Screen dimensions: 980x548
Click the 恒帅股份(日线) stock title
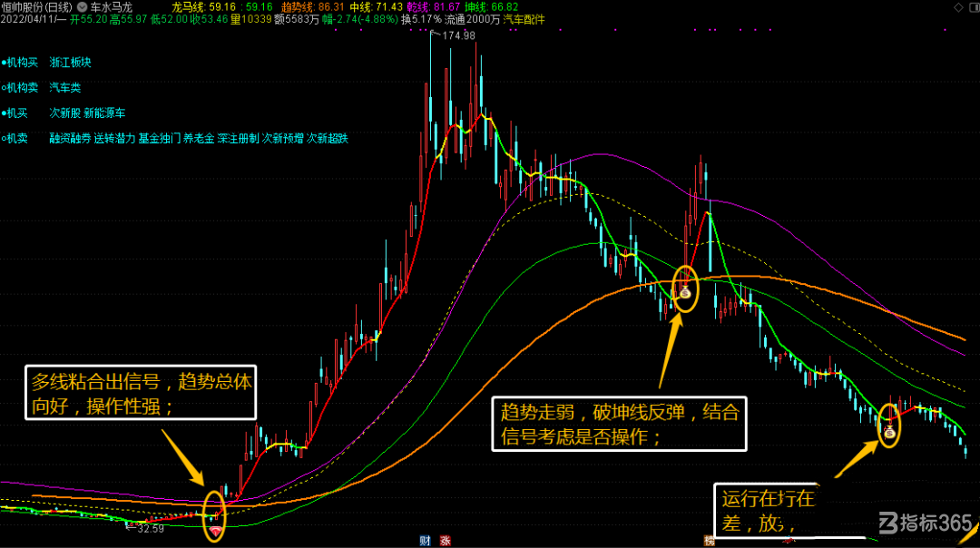pos(37,7)
